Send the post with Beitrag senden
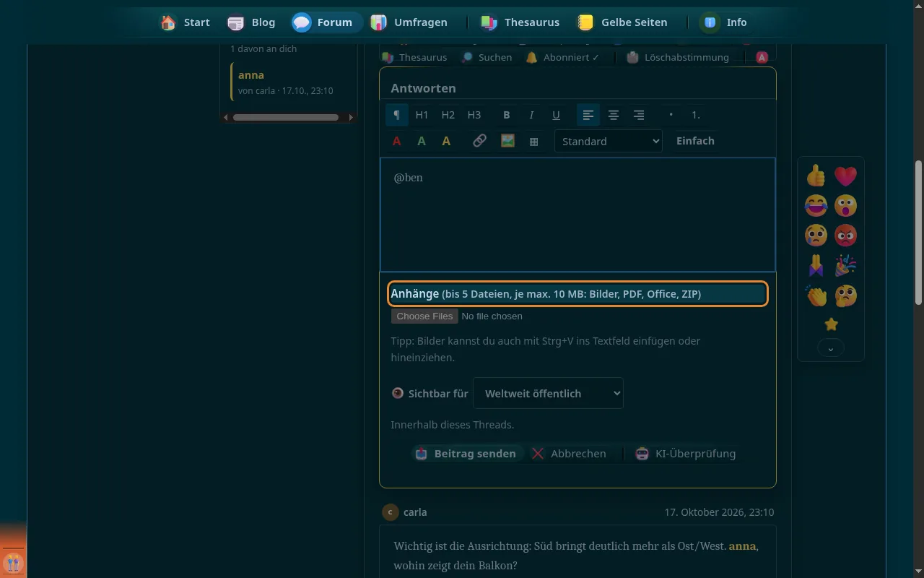924x578 pixels. pyautogui.click(x=467, y=454)
